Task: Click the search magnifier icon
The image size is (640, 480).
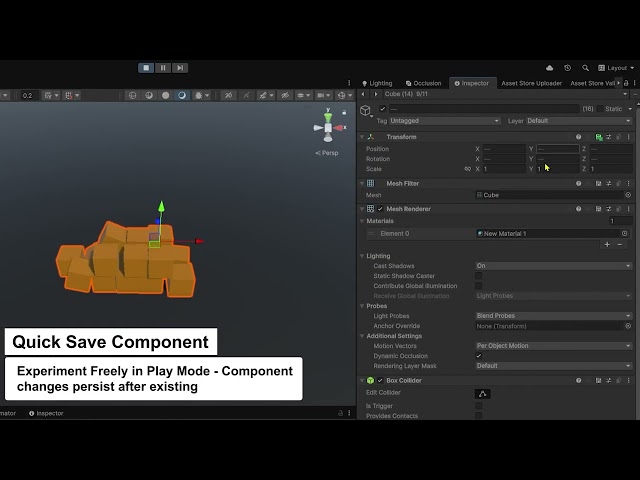Action: [585, 68]
